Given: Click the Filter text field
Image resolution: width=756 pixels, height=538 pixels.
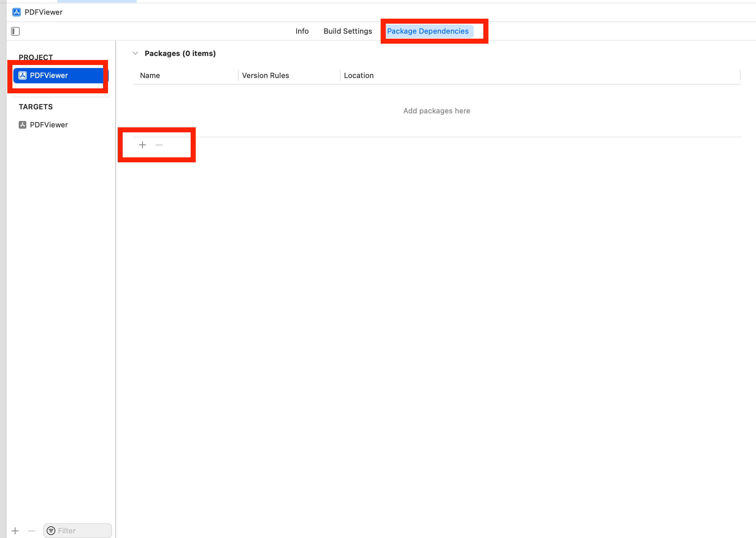Looking at the screenshot, I should pos(83,531).
